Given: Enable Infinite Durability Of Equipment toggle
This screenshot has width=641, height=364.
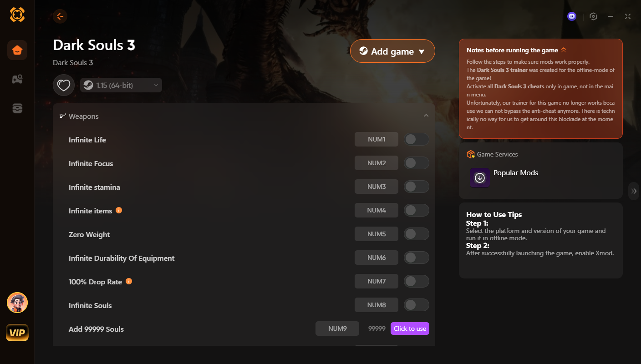Looking at the screenshot, I should tap(417, 258).
